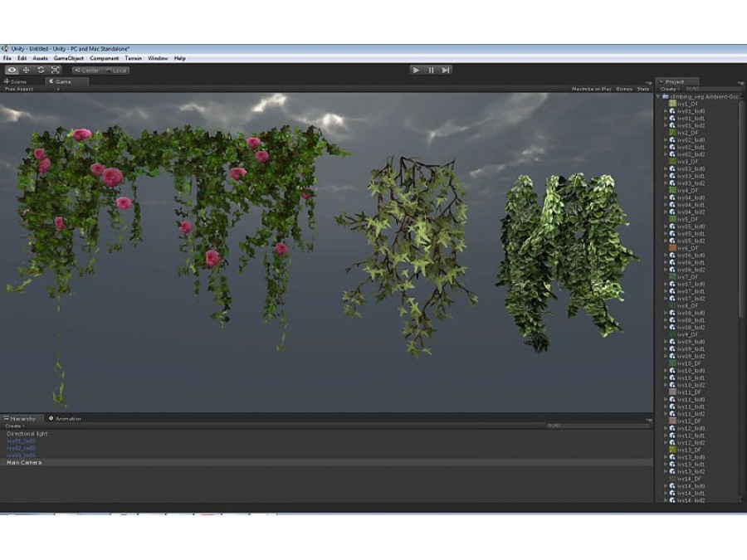Click the Hierarchy search field
The width and height of the screenshot is (747, 560).
598,426
